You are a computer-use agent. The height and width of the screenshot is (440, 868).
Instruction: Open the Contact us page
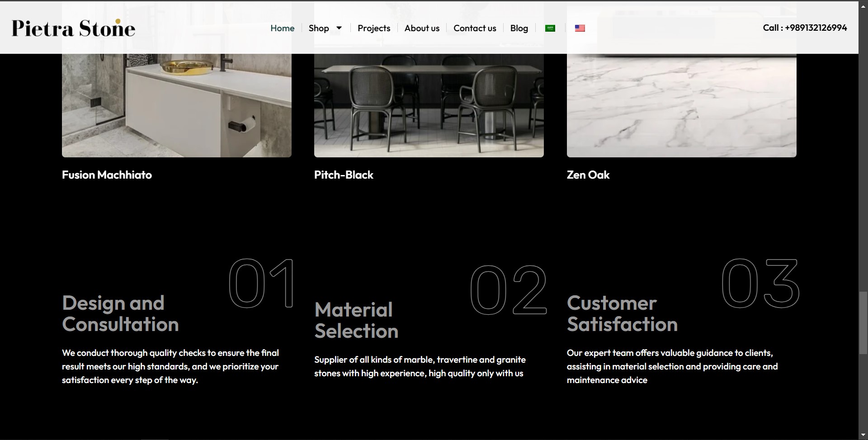pyautogui.click(x=475, y=28)
